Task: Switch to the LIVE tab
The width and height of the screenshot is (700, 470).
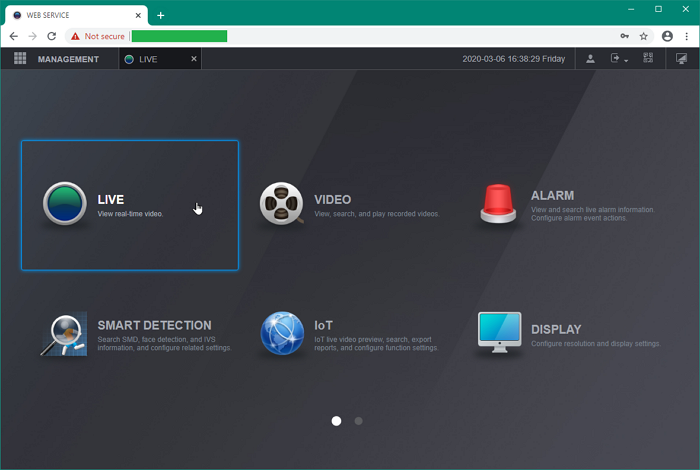Action: coord(150,59)
